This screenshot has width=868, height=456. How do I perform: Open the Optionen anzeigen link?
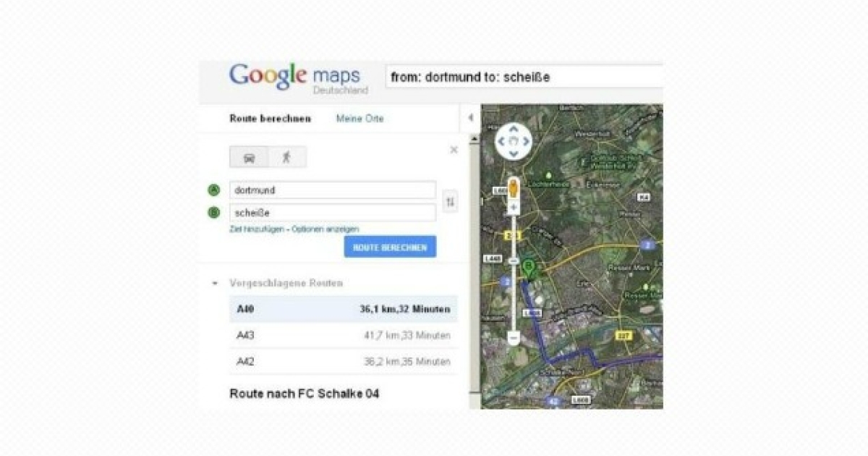click(x=325, y=229)
